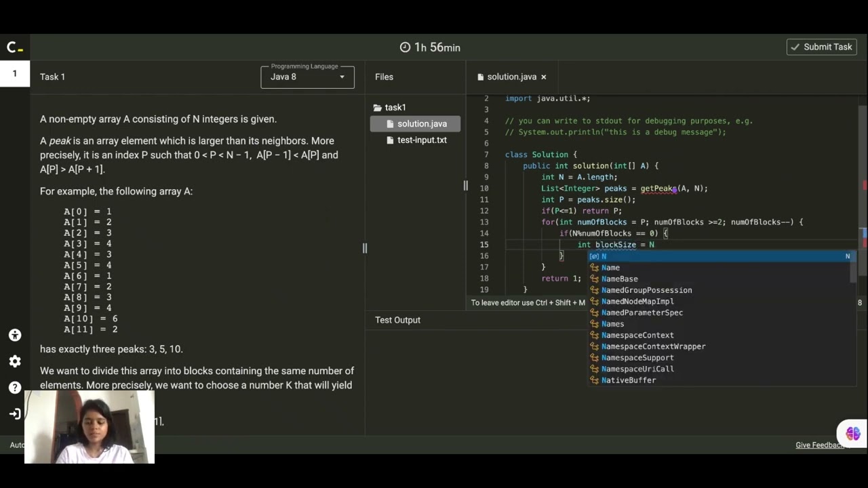This screenshot has width=868, height=488.
Task: Click the Task 1 heading text
Action: click(52, 77)
